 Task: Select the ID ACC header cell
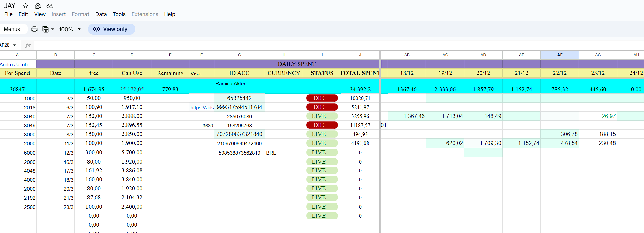click(239, 73)
